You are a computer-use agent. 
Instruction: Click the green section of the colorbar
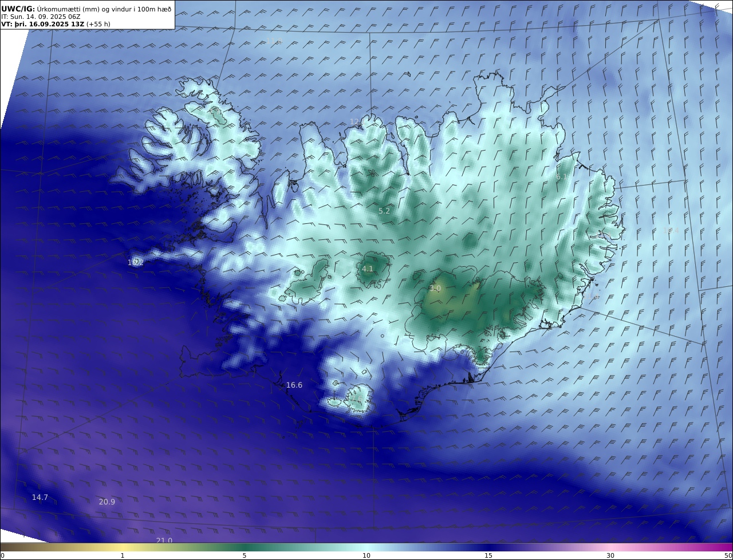click(x=245, y=547)
